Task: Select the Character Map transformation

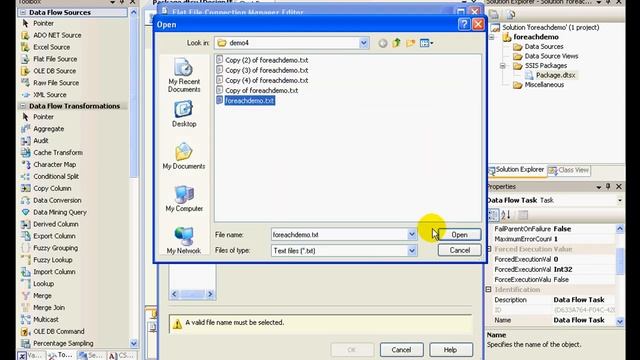Action: click(x=54, y=164)
